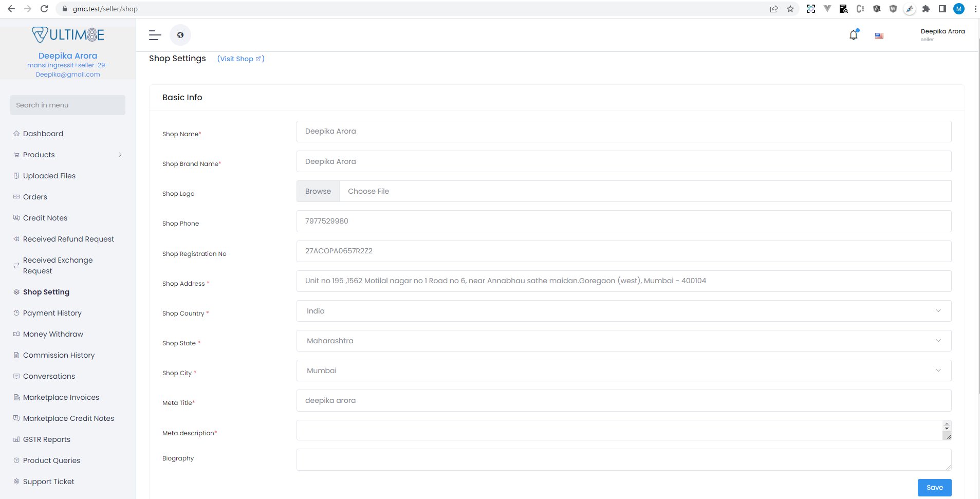Image resolution: width=980 pixels, height=499 pixels.
Task: Click Browse to choose shop logo
Action: [x=318, y=191]
